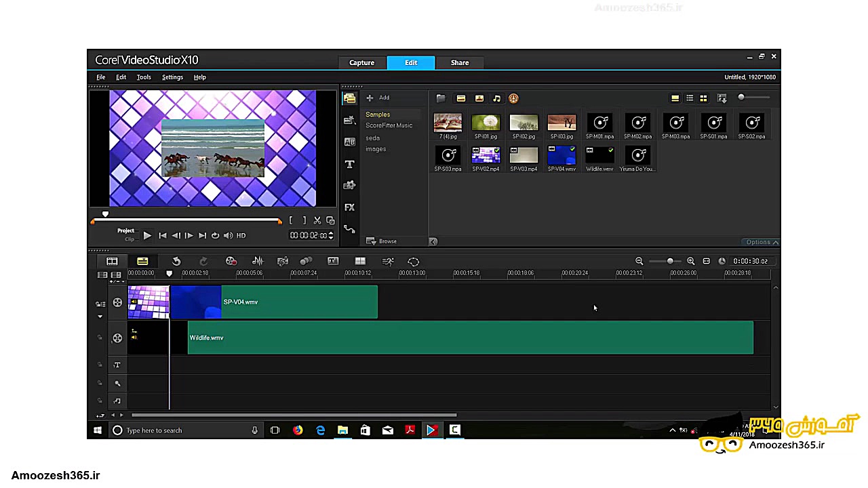This screenshot has width=868, height=488.
Task: Open the sort clips in library dropdown
Action: point(722,98)
